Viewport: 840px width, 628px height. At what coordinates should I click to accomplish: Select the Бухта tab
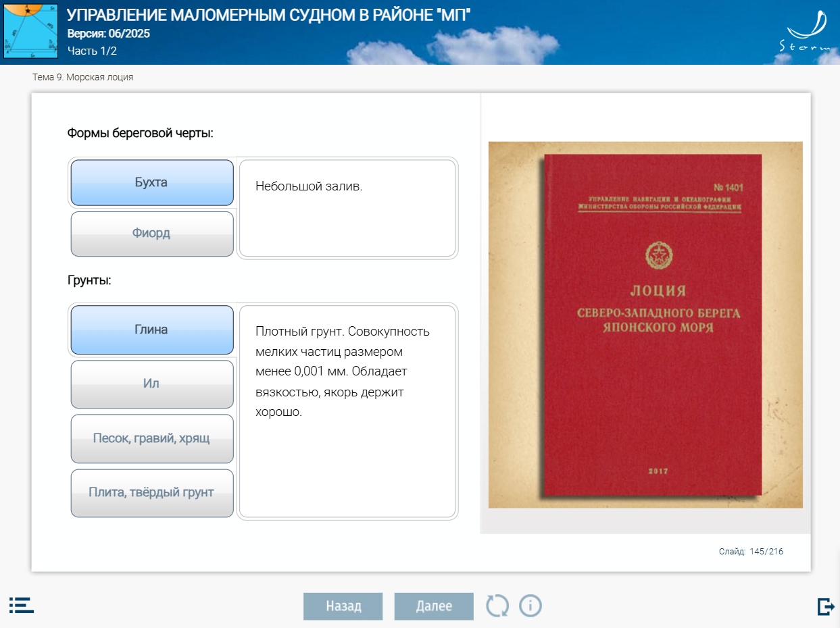coord(152,182)
